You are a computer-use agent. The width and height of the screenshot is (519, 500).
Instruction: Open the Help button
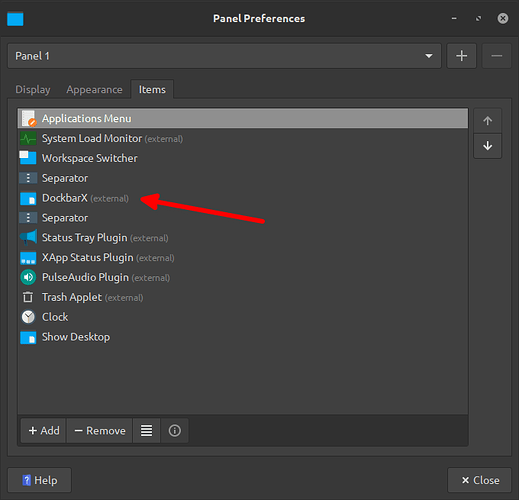click(40, 480)
